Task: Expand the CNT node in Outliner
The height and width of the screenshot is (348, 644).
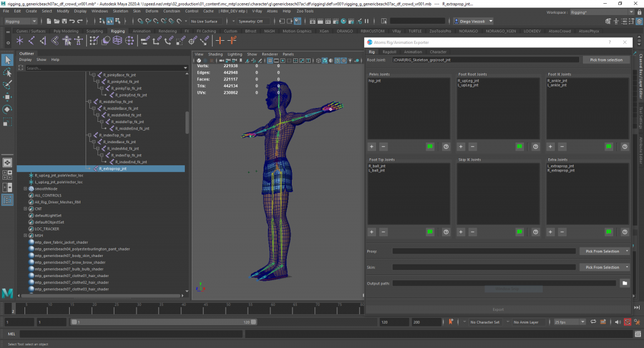Action: pos(25,209)
